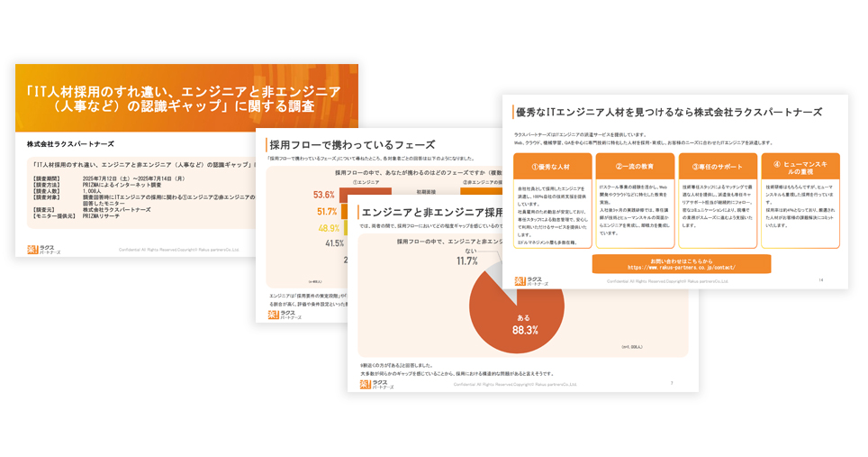Click the 48.9% value in the bar chart
This screenshot has width=868, height=457.
click(x=329, y=228)
